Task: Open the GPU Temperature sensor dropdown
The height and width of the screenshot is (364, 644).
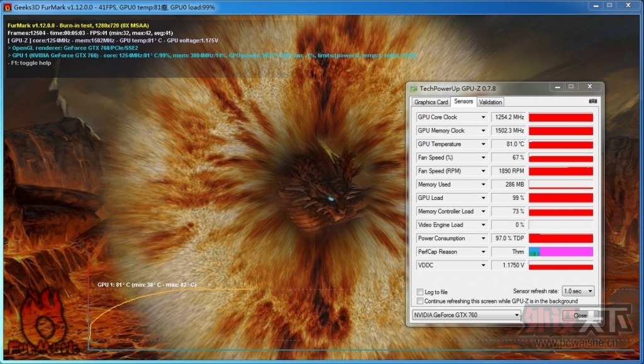Action: pos(483,145)
